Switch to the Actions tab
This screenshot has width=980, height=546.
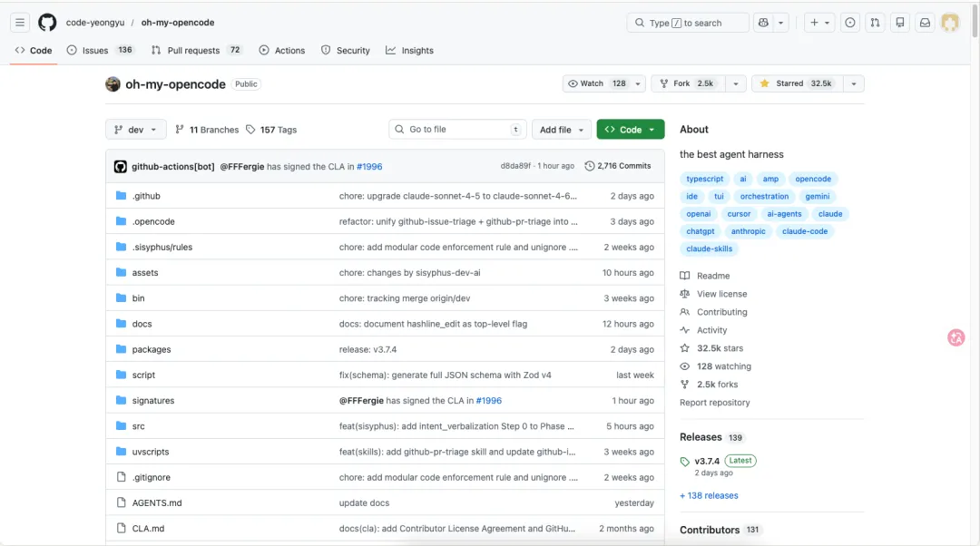pyautogui.click(x=282, y=50)
